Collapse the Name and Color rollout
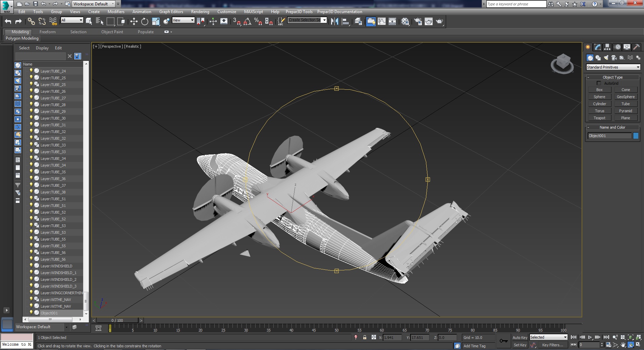This screenshot has height=350, width=644. 612,127
